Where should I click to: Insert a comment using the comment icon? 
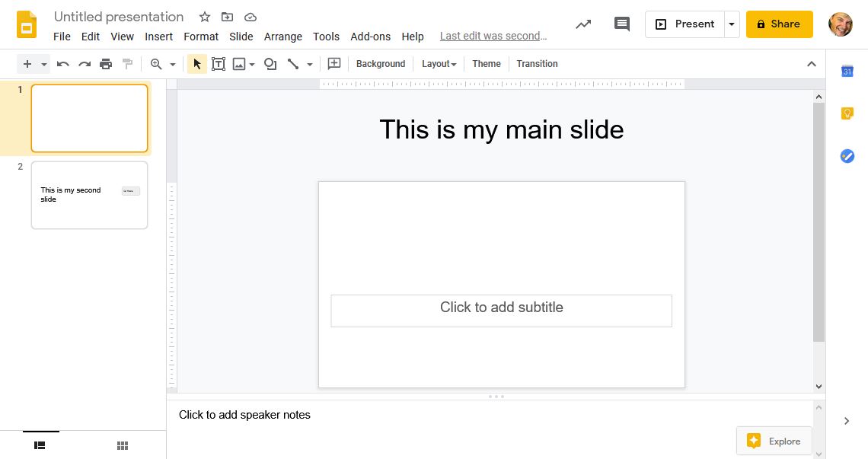coord(333,64)
